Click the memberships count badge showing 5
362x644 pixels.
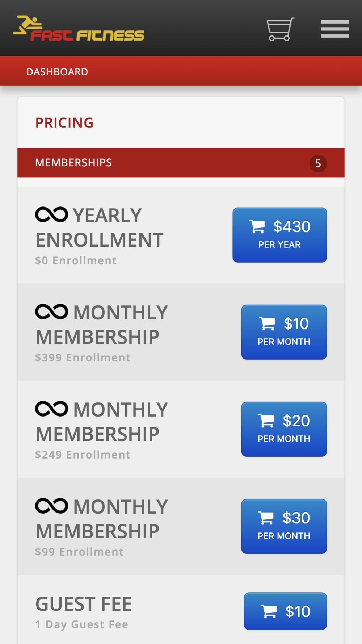(318, 163)
